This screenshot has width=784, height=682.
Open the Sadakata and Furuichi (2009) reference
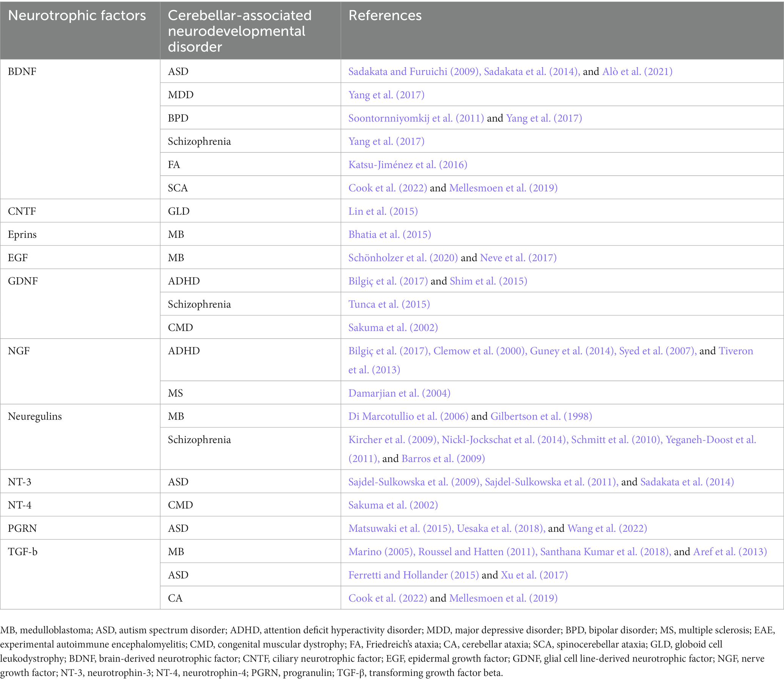(414, 72)
